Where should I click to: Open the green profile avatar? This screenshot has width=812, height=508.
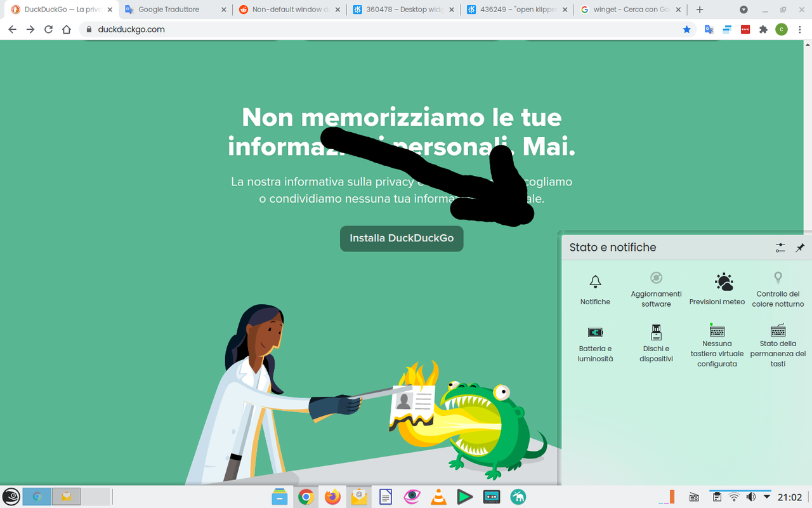(782, 29)
